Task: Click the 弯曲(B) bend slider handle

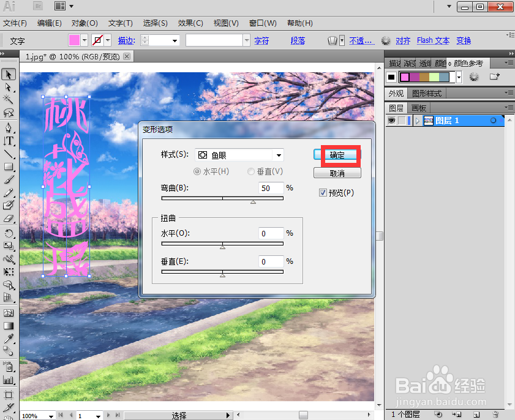Action: pyautogui.click(x=253, y=202)
